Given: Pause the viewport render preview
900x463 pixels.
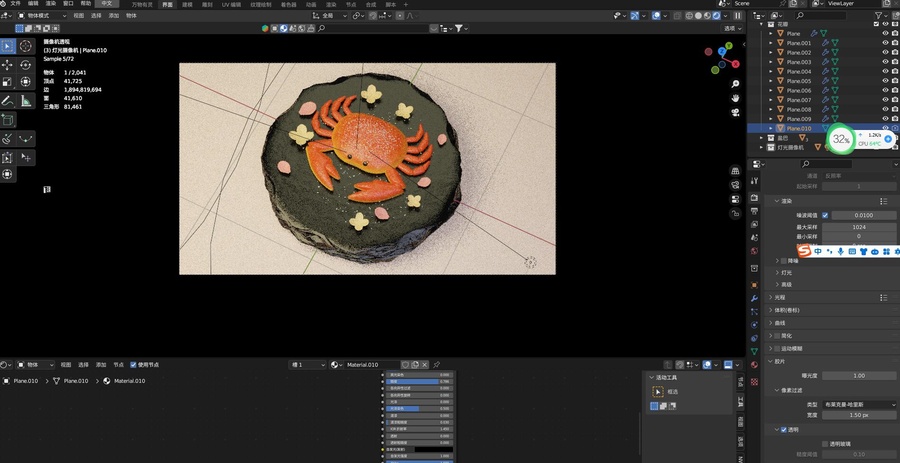Looking at the screenshot, I should 738,16.
